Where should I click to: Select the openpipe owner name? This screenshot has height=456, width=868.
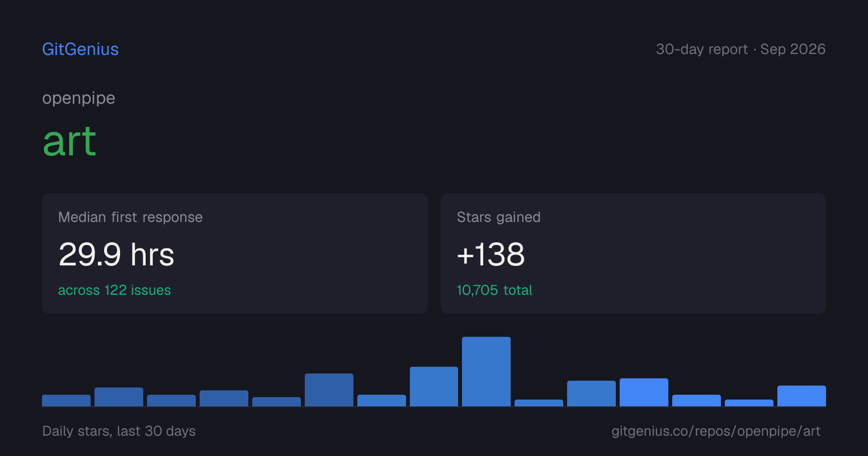(x=79, y=98)
